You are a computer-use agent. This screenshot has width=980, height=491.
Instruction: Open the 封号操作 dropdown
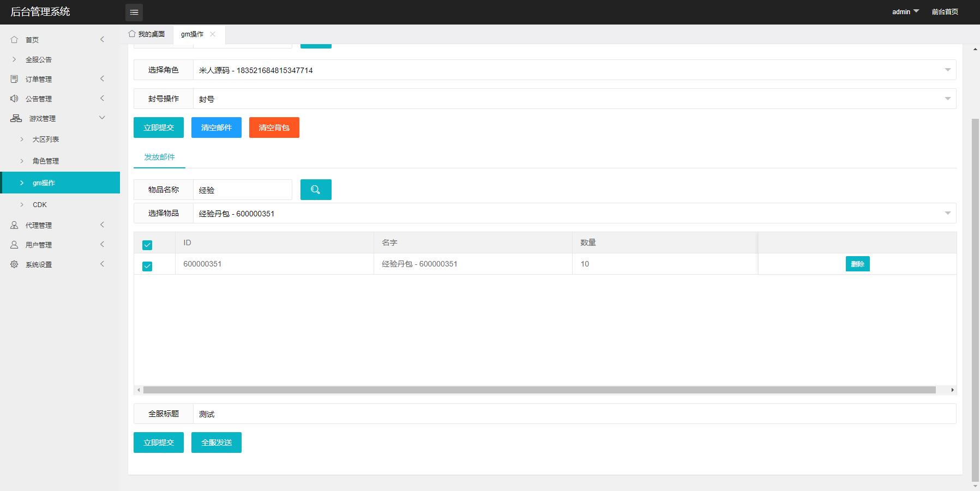click(x=574, y=99)
